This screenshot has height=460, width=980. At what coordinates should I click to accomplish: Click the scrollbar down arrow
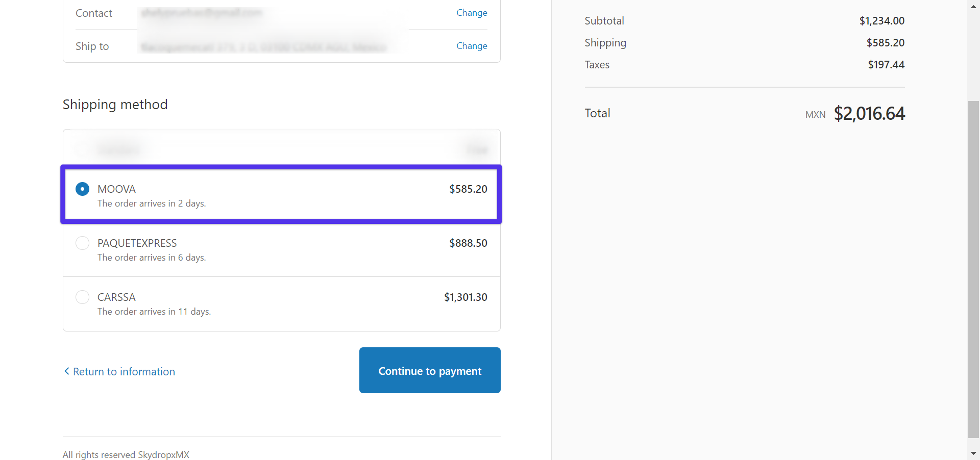[x=973, y=453]
